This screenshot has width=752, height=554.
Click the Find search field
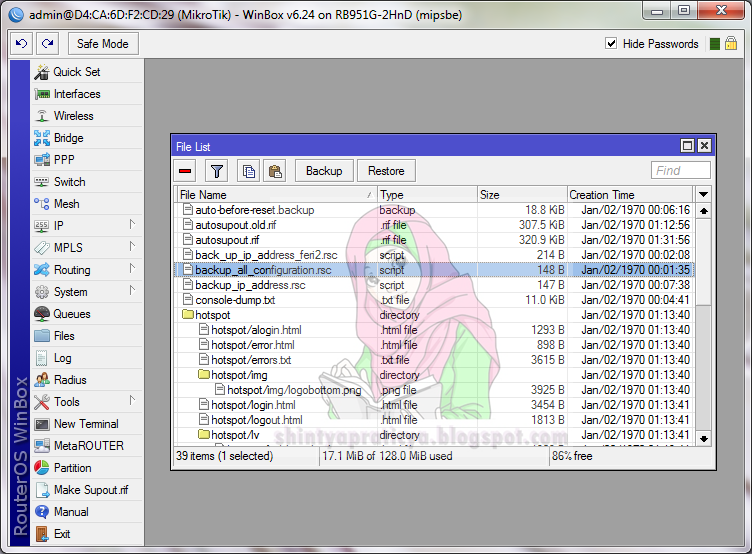(x=681, y=170)
